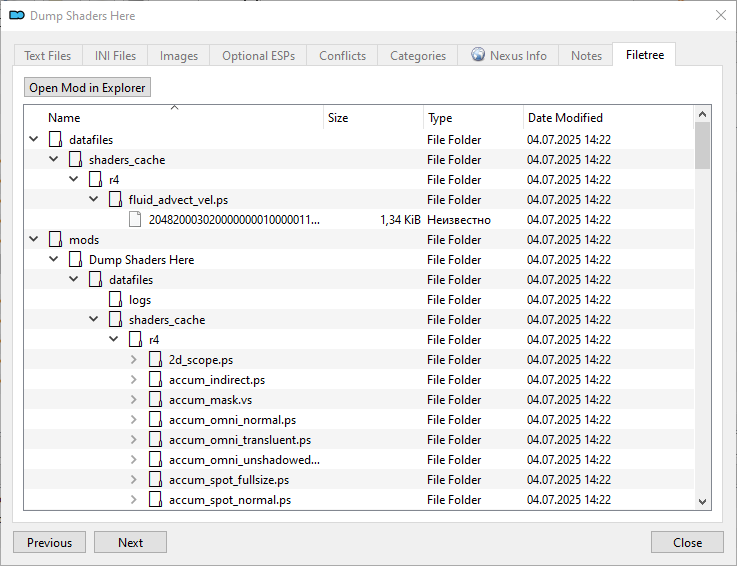Viewport: 737px width, 566px height.
Task: Open the Images tab
Action: coord(179,55)
